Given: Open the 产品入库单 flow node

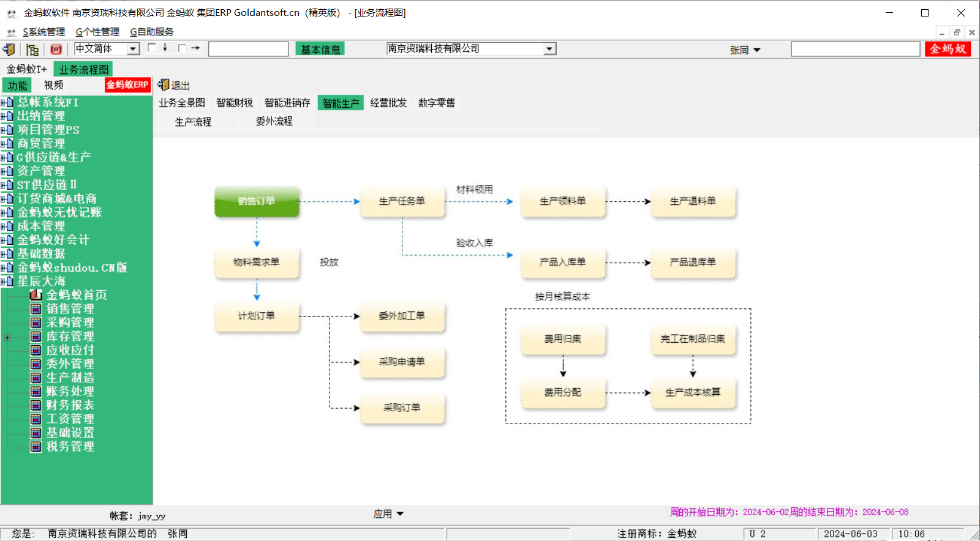Looking at the screenshot, I should coord(563,263).
